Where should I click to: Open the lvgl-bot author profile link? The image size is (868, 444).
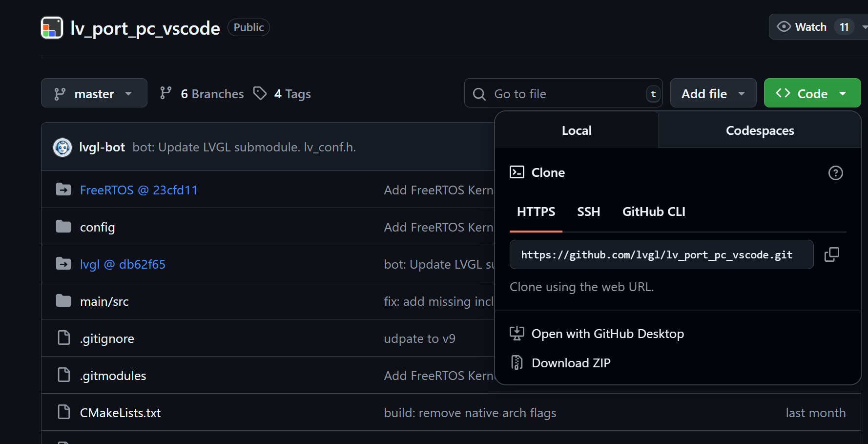coord(102,147)
